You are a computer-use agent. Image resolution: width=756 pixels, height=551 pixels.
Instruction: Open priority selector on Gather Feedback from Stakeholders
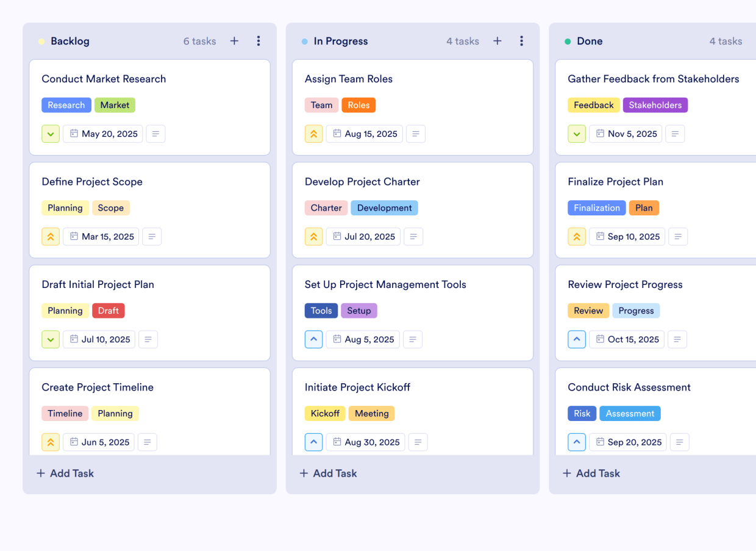(x=577, y=134)
